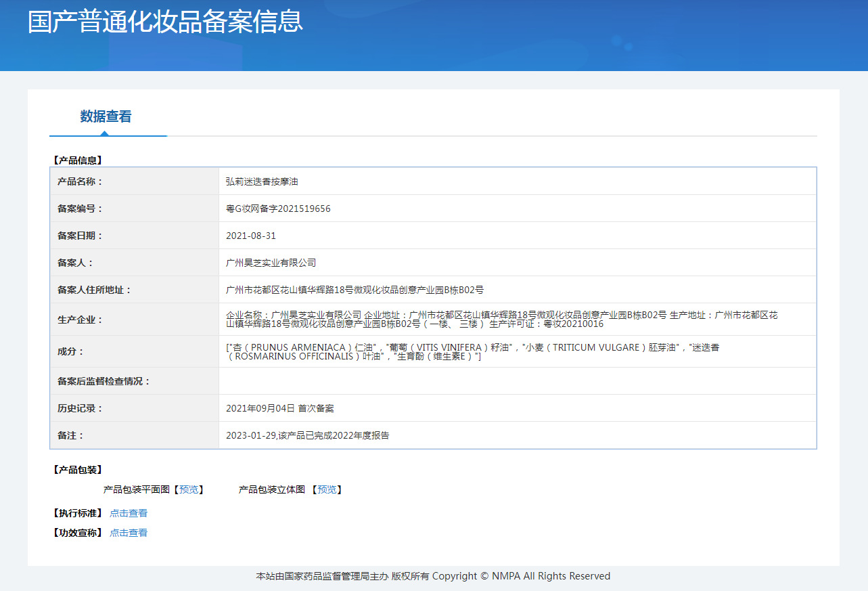Select registrant 广州昊芝实业有限公司 in 备案人 row

tap(271, 263)
